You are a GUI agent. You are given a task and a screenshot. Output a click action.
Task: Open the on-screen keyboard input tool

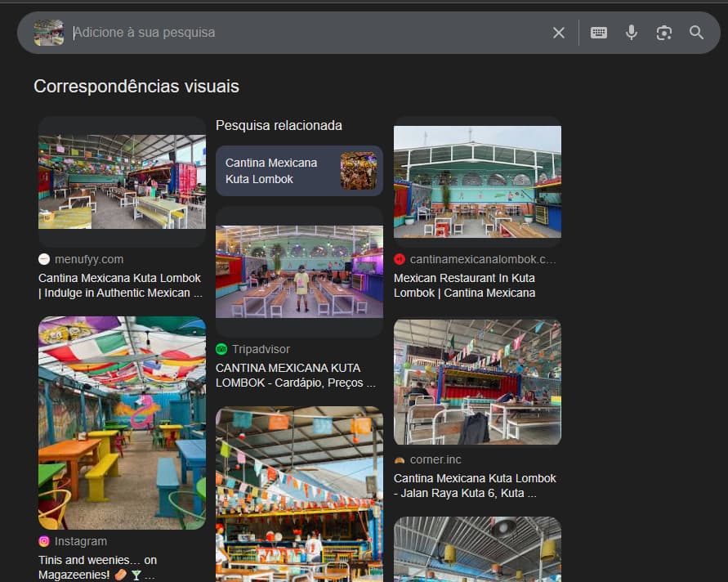599,33
